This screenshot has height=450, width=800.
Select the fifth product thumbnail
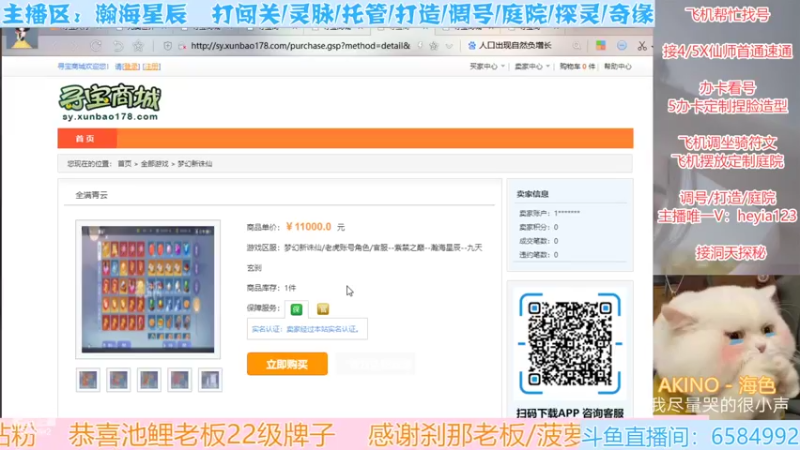pyautogui.click(x=210, y=380)
